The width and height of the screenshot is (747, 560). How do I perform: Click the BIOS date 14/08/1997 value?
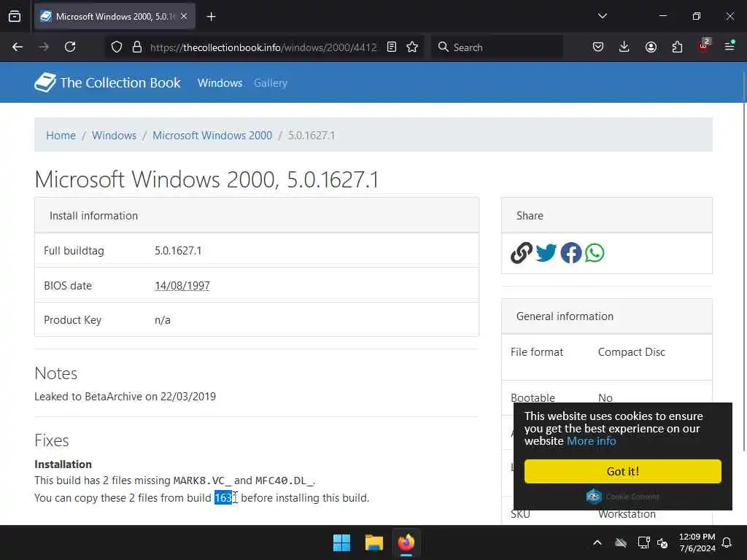pos(182,286)
